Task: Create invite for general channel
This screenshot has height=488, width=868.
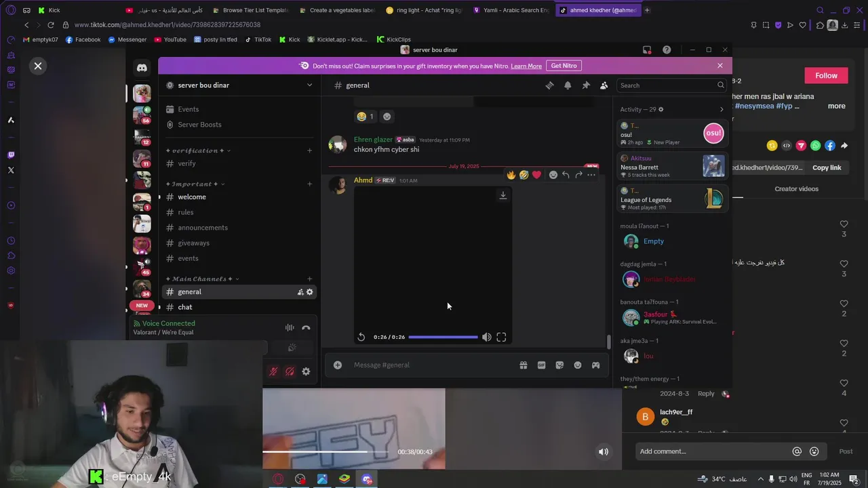Action: [300, 292]
